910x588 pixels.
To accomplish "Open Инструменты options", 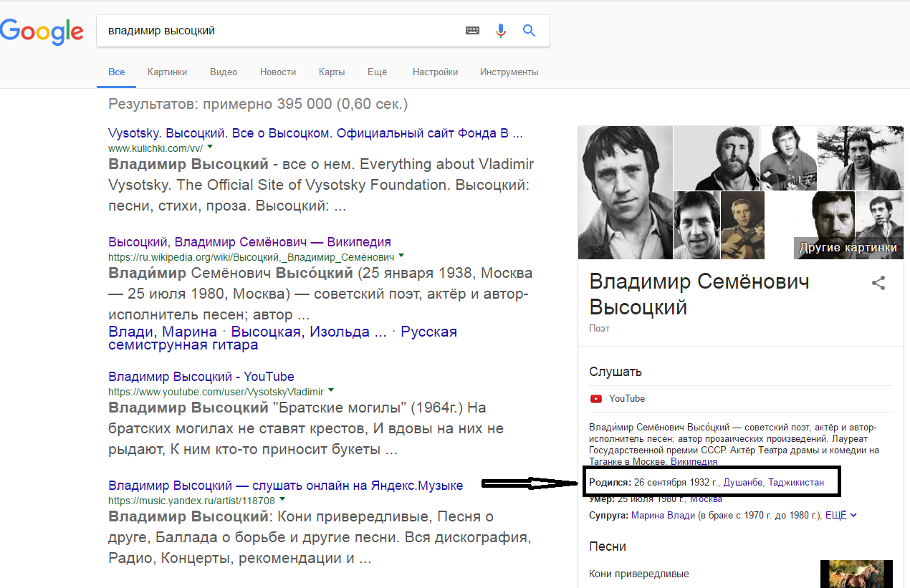I will pos(509,72).
